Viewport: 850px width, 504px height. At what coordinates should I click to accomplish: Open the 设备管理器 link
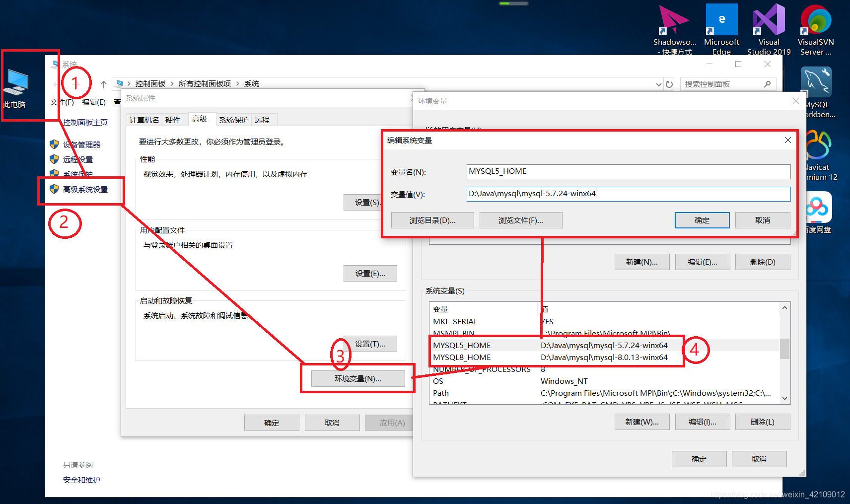[81, 144]
